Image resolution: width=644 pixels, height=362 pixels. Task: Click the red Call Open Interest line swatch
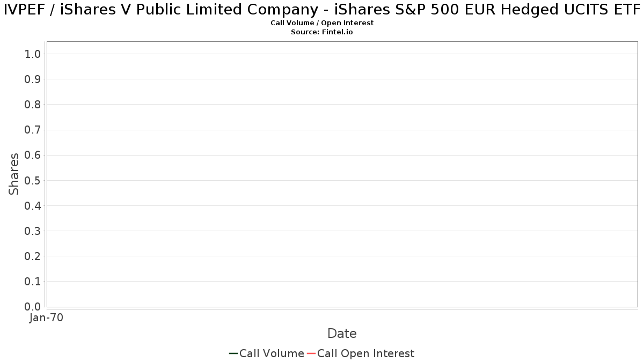tap(311, 353)
